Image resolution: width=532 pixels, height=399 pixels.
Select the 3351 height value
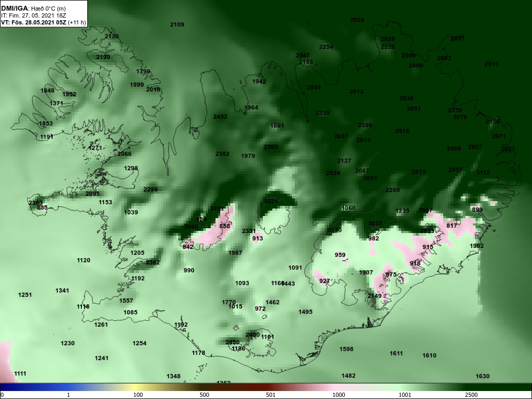[217, 209]
